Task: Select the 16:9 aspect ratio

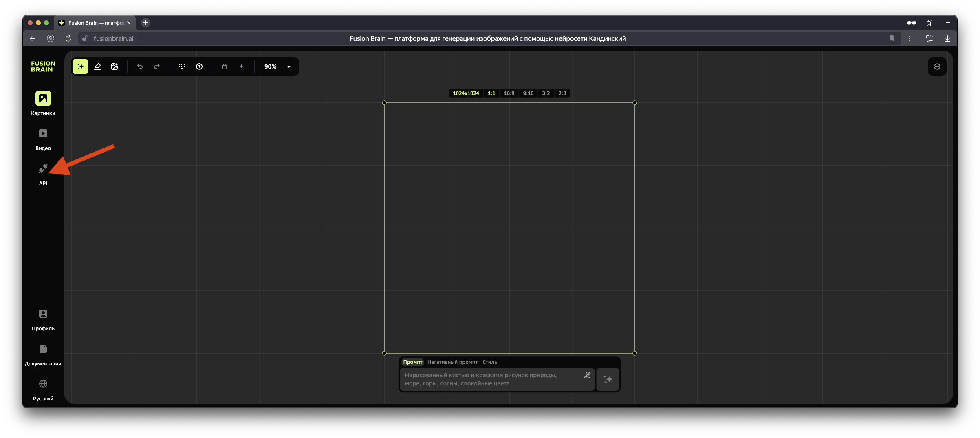Action: click(x=509, y=93)
